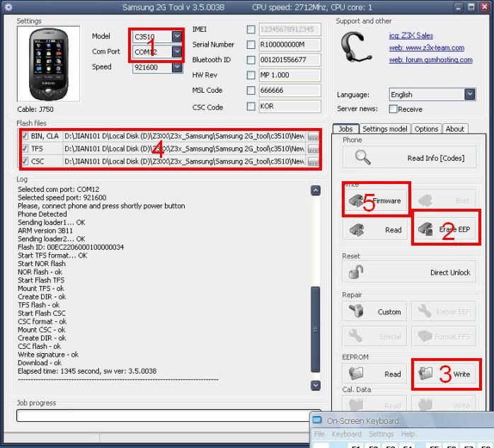The image size is (494, 448).
Task: Click the Read button under Write section
Action: pyautogui.click(x=375, y=230)
